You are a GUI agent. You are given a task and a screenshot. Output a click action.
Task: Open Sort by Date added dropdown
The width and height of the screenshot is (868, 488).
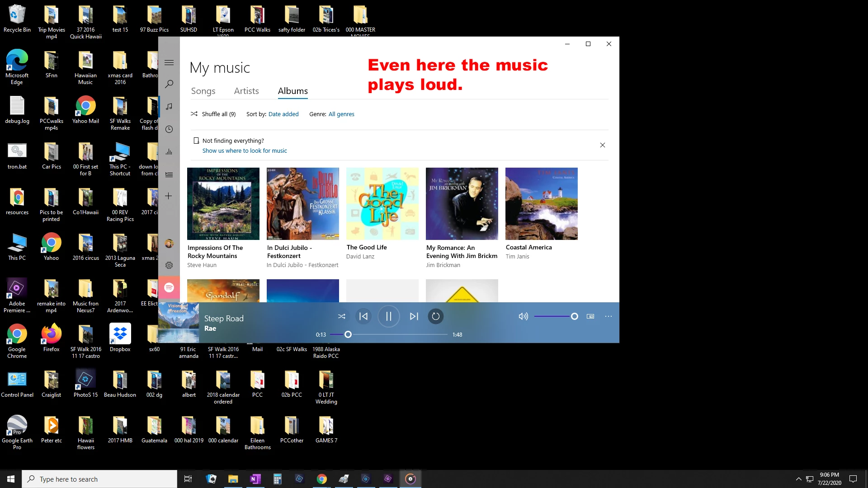click(x=283, y=114)
